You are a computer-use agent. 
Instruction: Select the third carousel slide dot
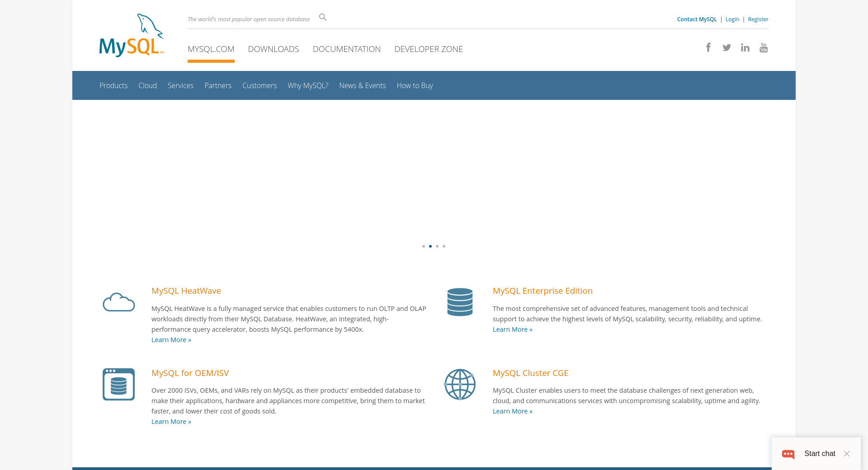tap(437, 246)
